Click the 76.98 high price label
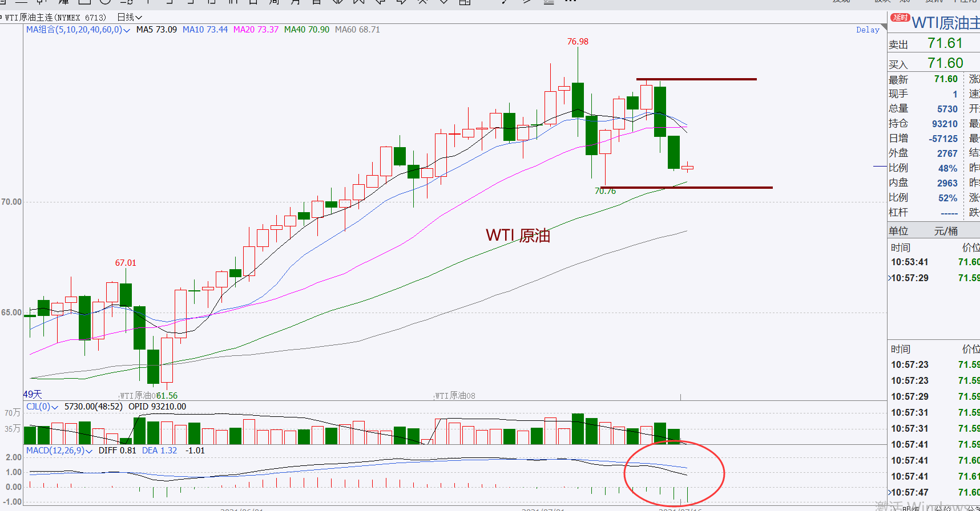 (578, 42)
